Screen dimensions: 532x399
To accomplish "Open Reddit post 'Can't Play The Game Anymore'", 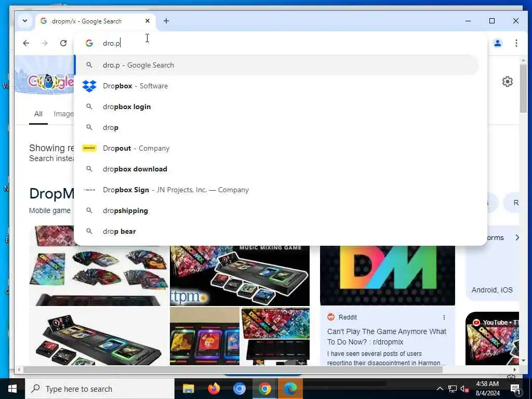I will 387,337.
